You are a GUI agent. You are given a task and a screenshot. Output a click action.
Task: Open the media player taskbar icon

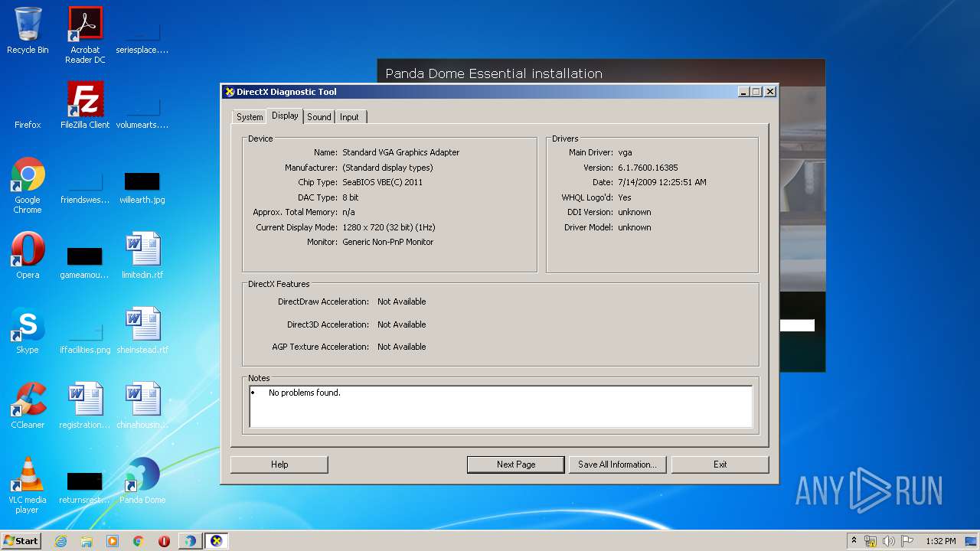113,541
